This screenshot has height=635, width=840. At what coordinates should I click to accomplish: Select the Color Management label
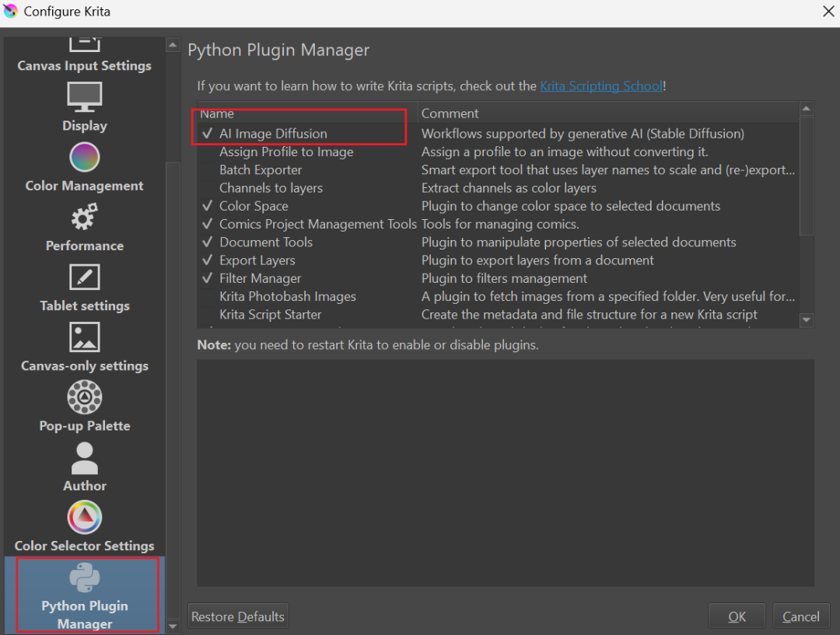click(84, 185)
